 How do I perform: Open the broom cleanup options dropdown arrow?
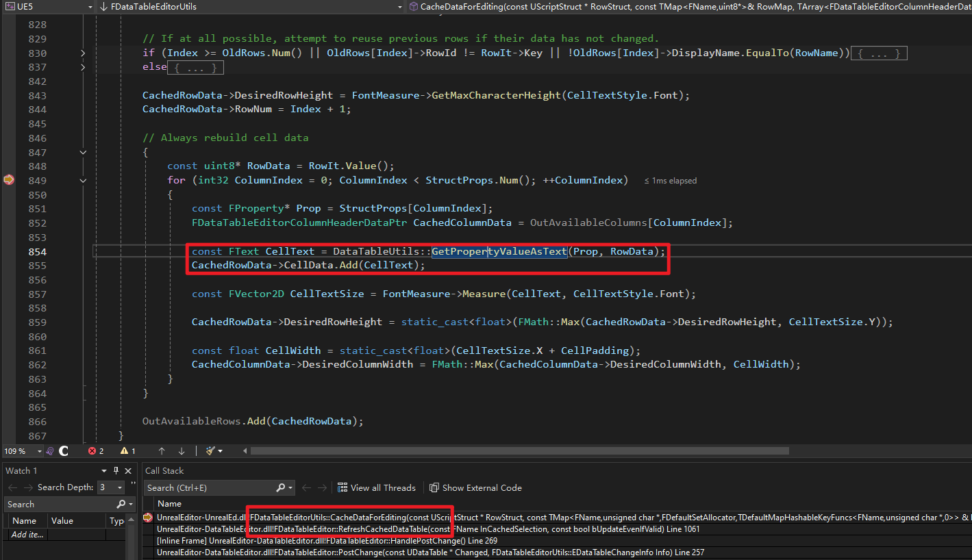(221, 451)
